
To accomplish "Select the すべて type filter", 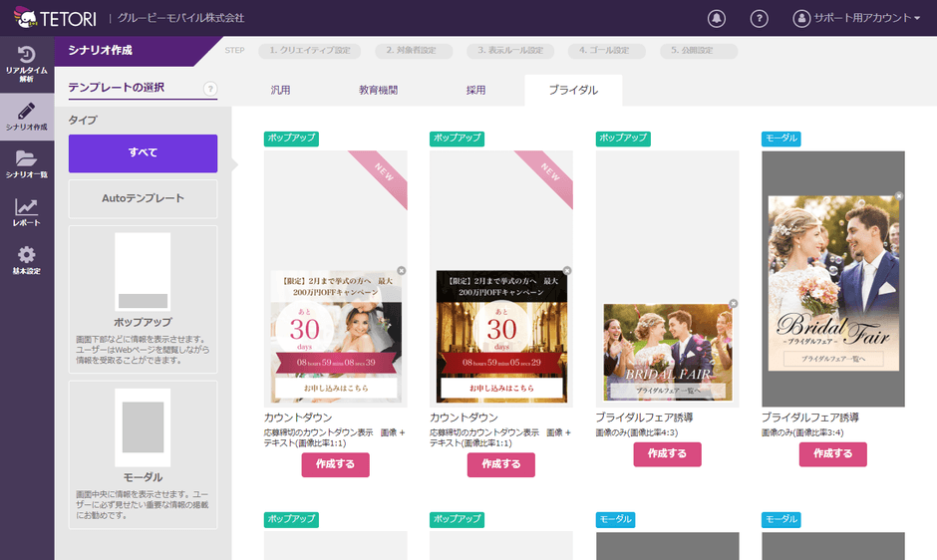I will pyautogui.click(x=143, y=152).
